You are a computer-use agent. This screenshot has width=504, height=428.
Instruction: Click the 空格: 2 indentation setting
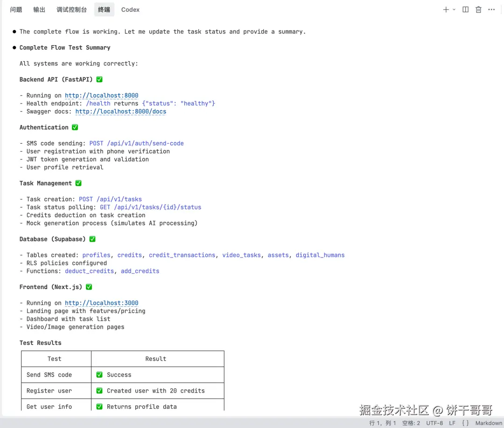(411, 423)
